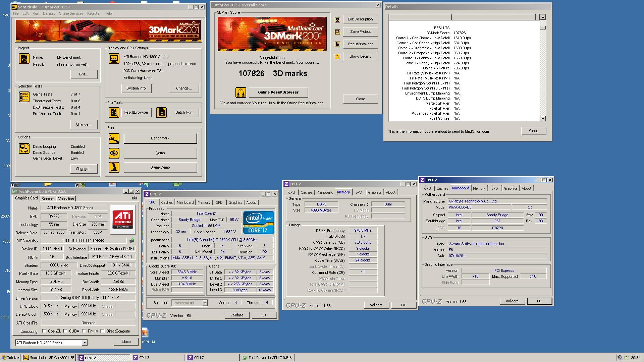The width and height of the screenshot is (644, 362).
Task: Click Close button in GPU-Z
Action: pyautogui.click(x=126, y=342)
